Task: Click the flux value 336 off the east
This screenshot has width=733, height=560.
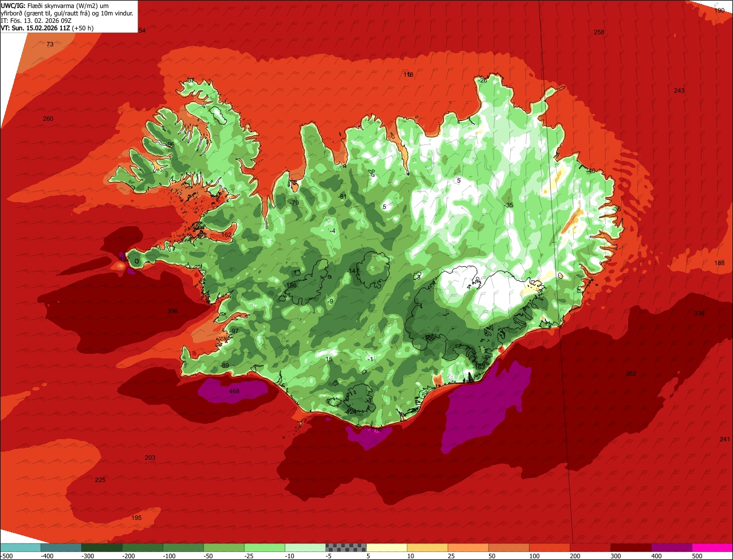Action: pos(699,314)
